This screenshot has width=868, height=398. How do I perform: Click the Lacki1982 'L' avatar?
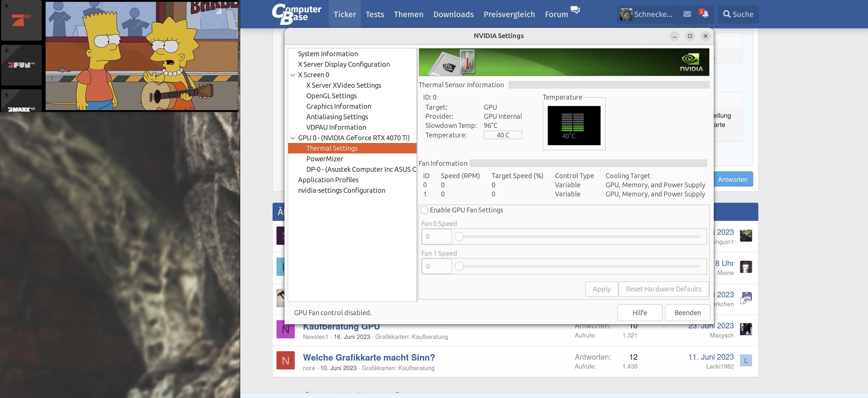pyautogui.click(x=746, y=361)
